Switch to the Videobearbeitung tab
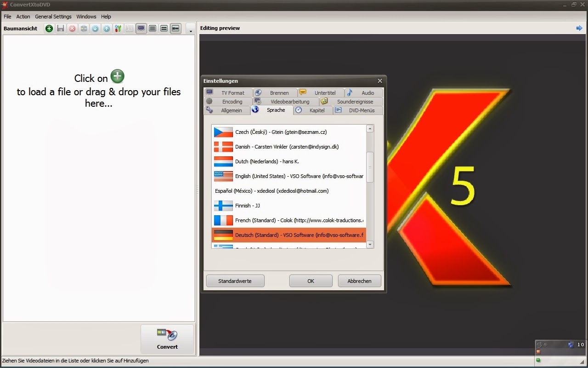 tap(286, 101)
